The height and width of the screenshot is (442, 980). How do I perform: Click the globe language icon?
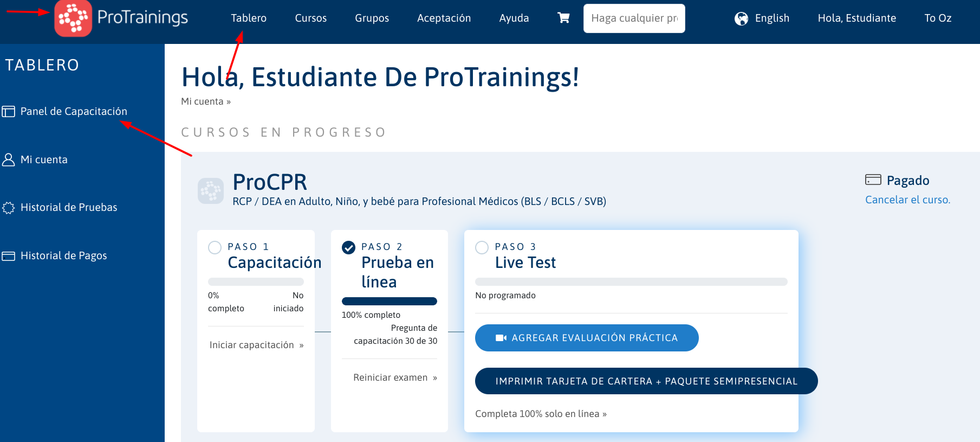point(741,18)
